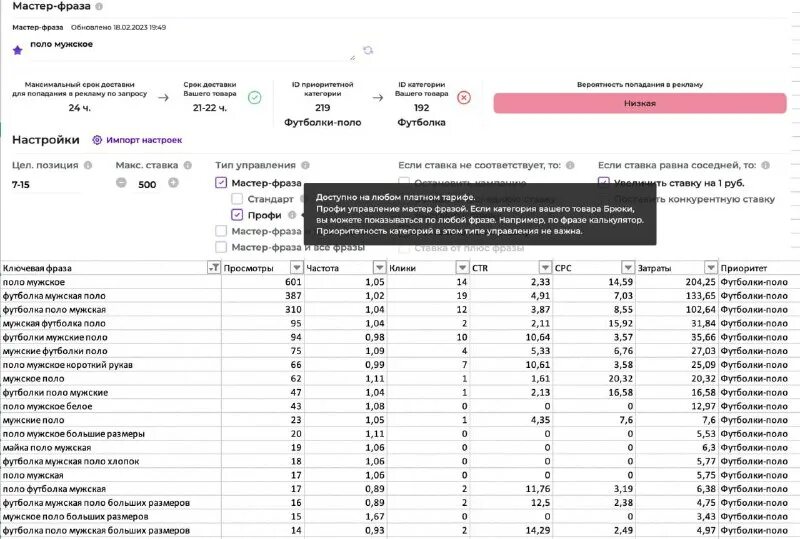Decrease max bid with the minus button

(x=121, y=183)
